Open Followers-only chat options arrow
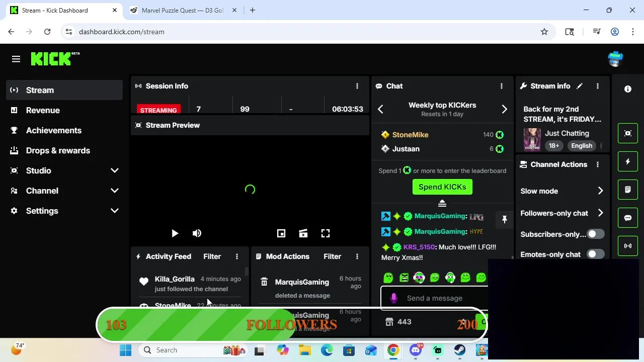Viewport: 644px width, 362px height. (600, 213)
